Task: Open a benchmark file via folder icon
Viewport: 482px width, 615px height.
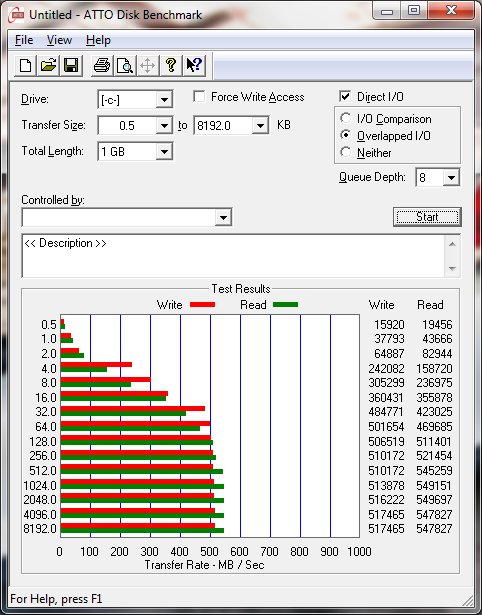Action: pyautogui.click(x=48, y=66)
